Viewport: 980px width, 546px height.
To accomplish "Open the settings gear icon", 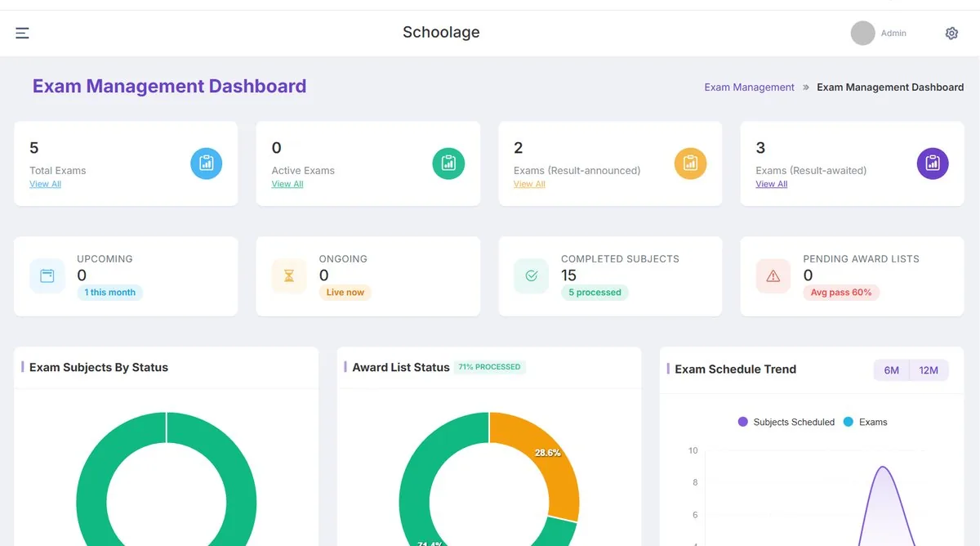I will [951, 33].
